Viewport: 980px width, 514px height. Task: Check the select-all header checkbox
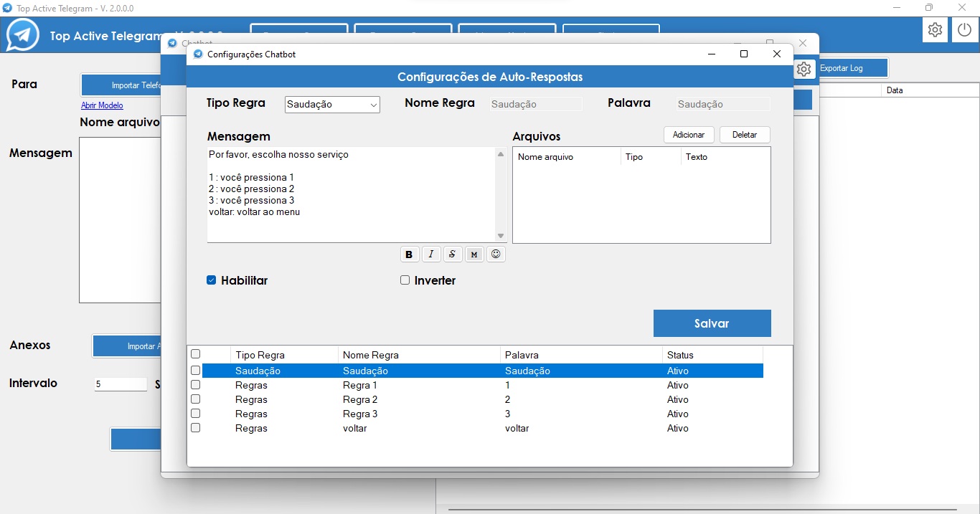[x=195, y=354]
